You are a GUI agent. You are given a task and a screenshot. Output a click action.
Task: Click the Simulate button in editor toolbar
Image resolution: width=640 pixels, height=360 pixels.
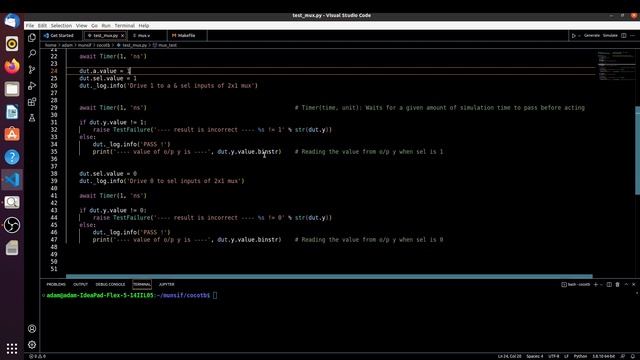(x=610, y=36)
